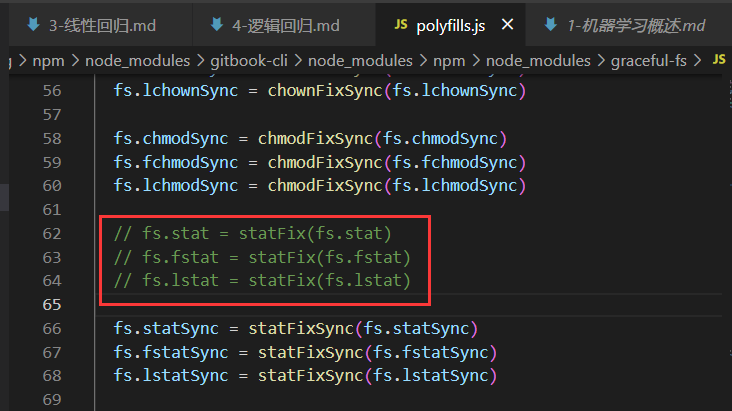Screen dimensions: 732x411
Task: Select the 1-机器学习概述.md tab
Action: click(628, 25)
